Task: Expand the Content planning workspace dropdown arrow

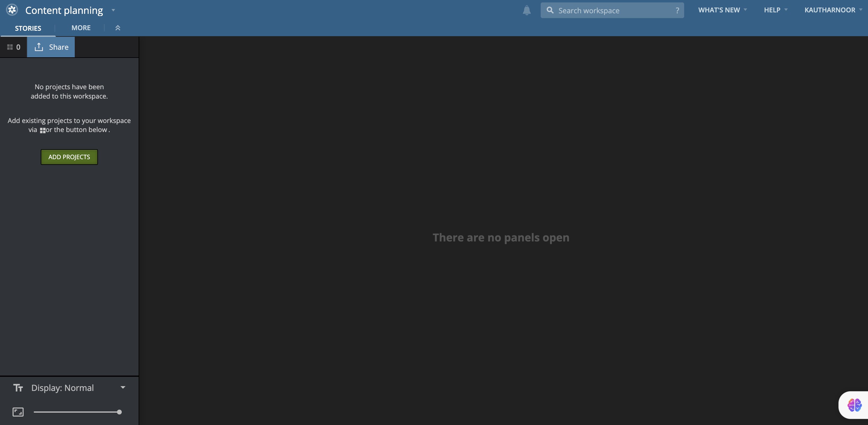Action: point(113,10)
